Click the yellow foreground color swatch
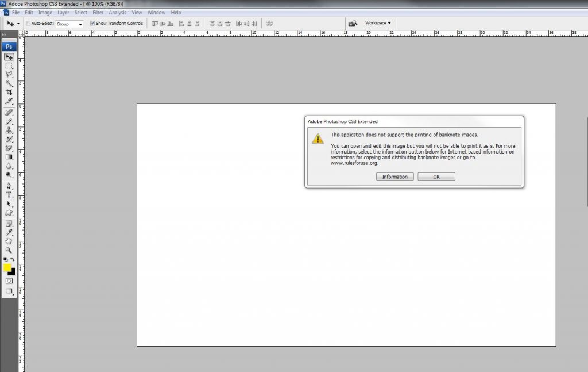This screenshot has width=588, height=372. click(7, 268)
